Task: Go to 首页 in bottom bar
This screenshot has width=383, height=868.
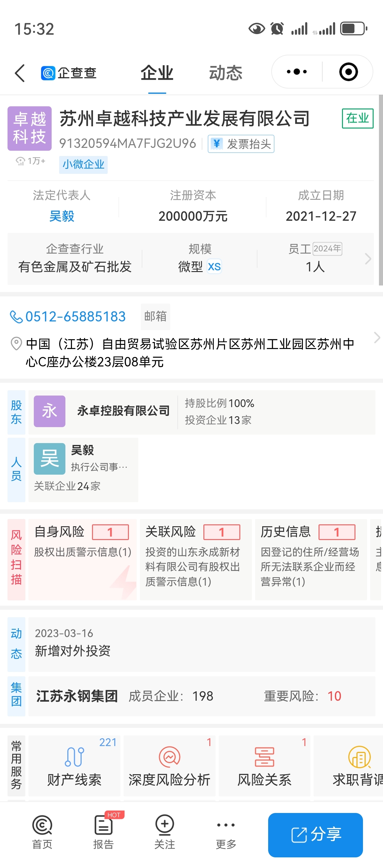Action: [42, 832]
